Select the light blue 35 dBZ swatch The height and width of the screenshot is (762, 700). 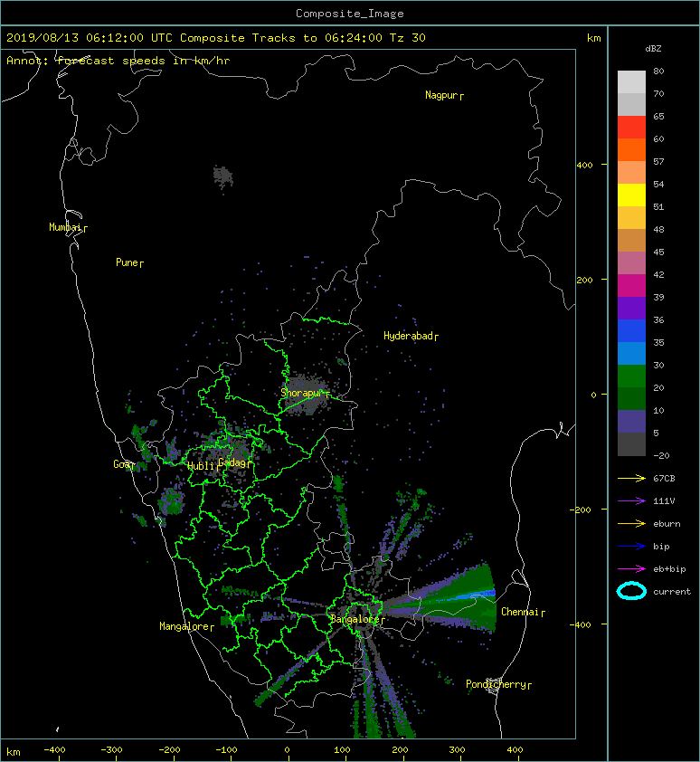[x=631, y=353]
